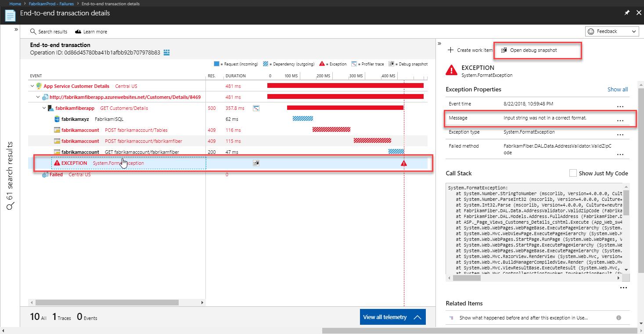Pin the End-to-end transaction details blade
Viewport: 644px width, 334px height.
coord(627,13)
